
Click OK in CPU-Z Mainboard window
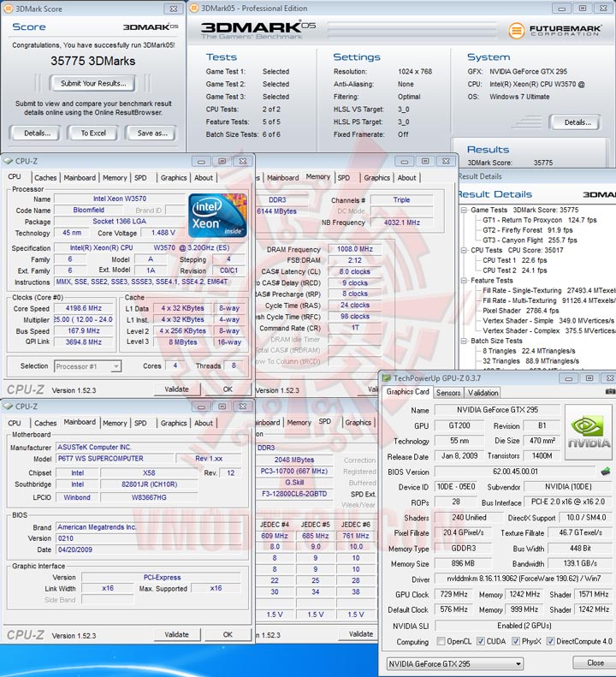click(228, 635)
